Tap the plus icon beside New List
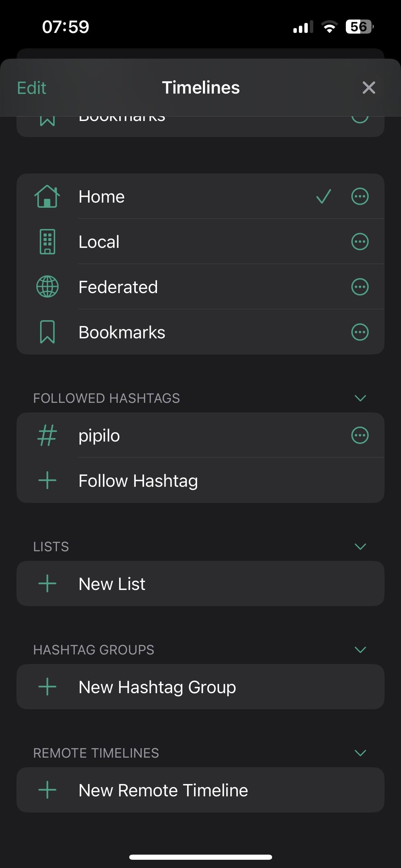401x868 pixels. coord(47,583)
